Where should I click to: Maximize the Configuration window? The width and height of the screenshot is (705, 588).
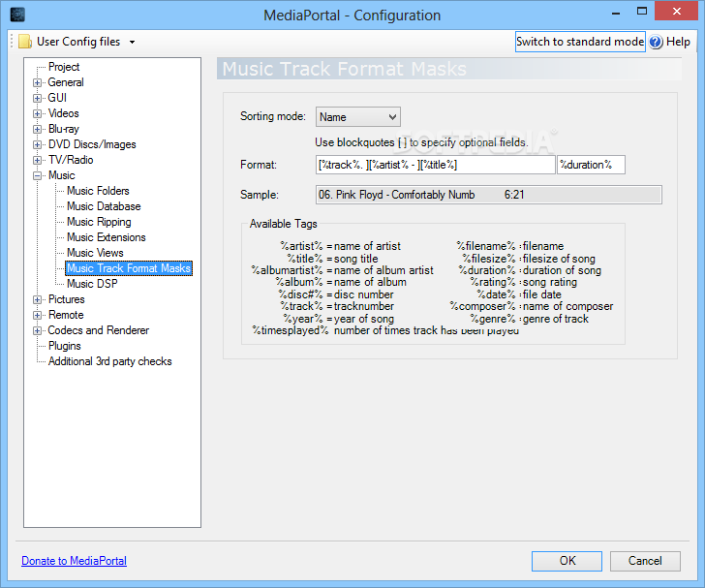coord(642,12)
